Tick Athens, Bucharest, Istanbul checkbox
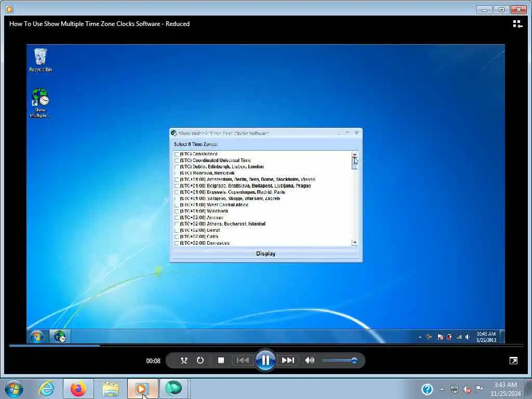This screenshot has width=532, height=399. [x=177, y=224]
